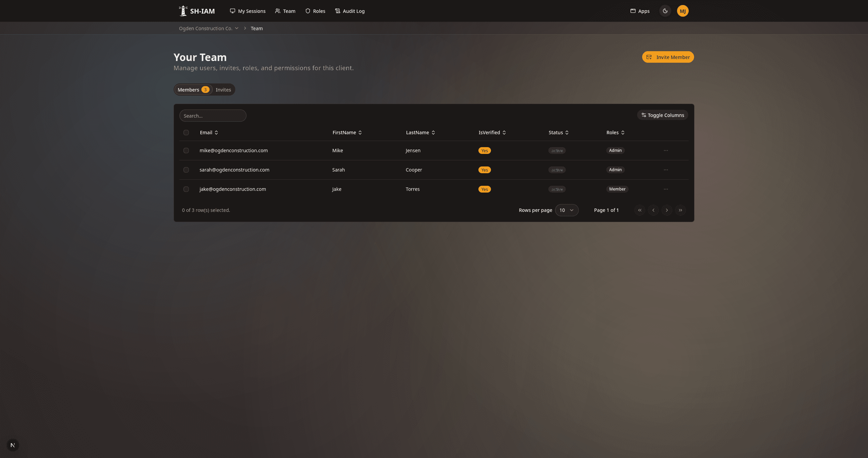Go to previous page with left chevron

[x=653, y=210]
